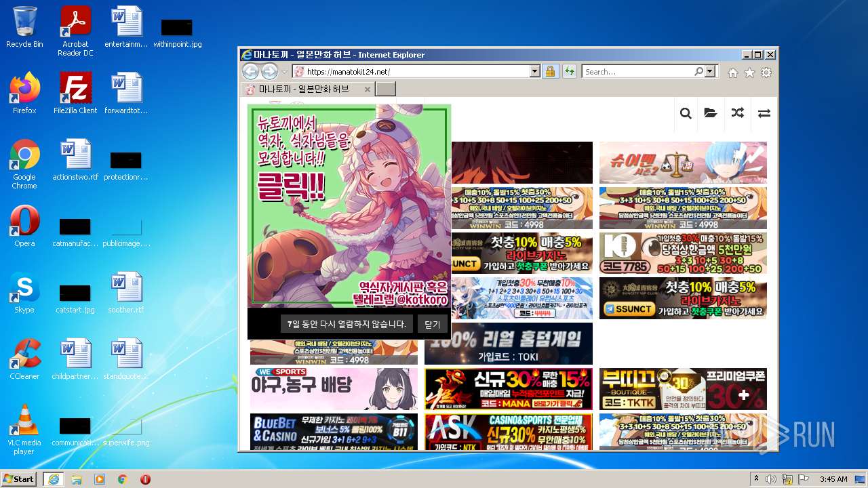Click the 코드 7785 banner ad
The height and width of the screenshot is (488, 868).
coord(683,253)
